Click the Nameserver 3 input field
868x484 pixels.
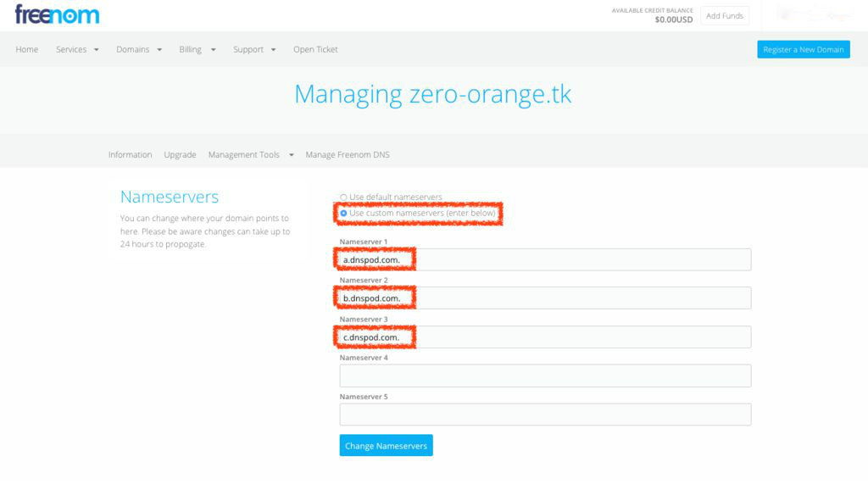click(x=545, y=337)
